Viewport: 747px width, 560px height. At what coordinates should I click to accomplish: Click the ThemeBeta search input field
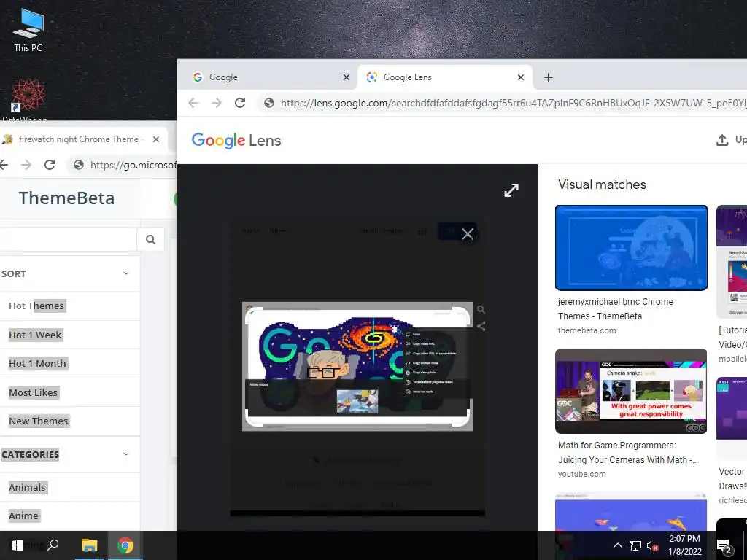[x=68, y=239]
